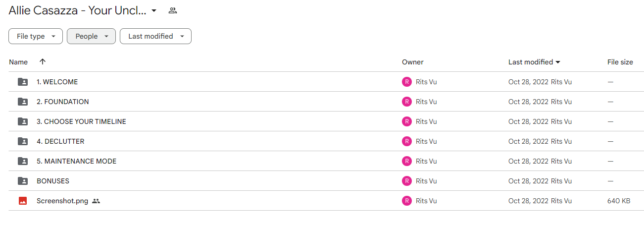Click the folder icon beside 2. FOUNDATION
Image resolution: width=644 pixels, height=229 pixels.
pyautogui.click(x=23, y=102)
